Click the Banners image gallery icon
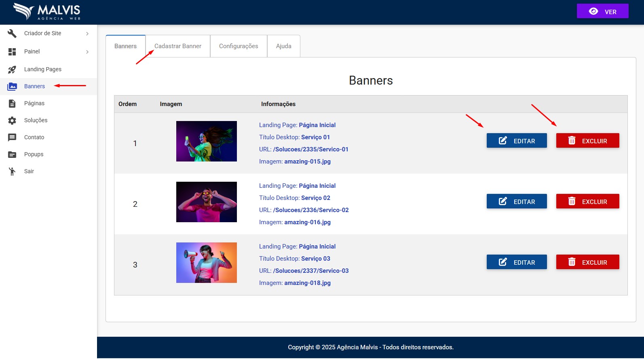This screenshot has width=644, height=359. point(12,87)
